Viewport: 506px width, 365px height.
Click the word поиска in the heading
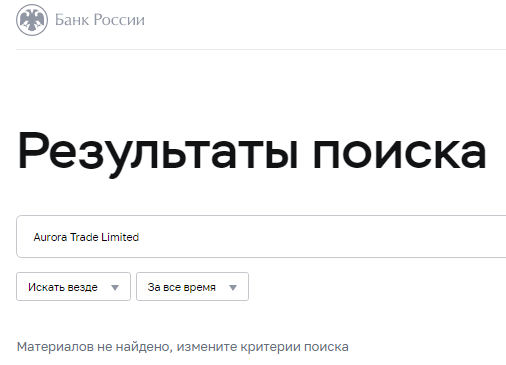[400, 153]
